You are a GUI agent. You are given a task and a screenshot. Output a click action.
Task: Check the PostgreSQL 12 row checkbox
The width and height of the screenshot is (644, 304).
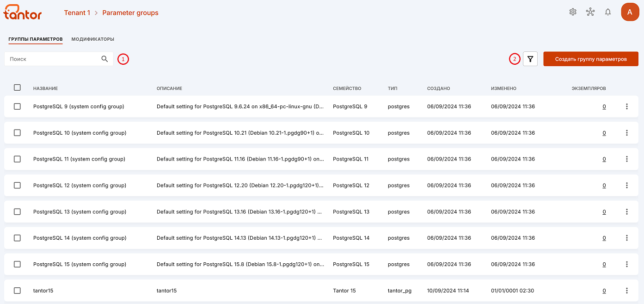(x=17, y=186)
